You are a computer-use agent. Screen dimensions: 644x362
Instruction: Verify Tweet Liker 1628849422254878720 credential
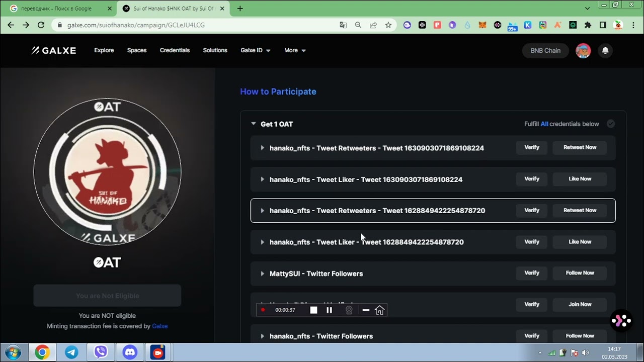click(532, 242)
